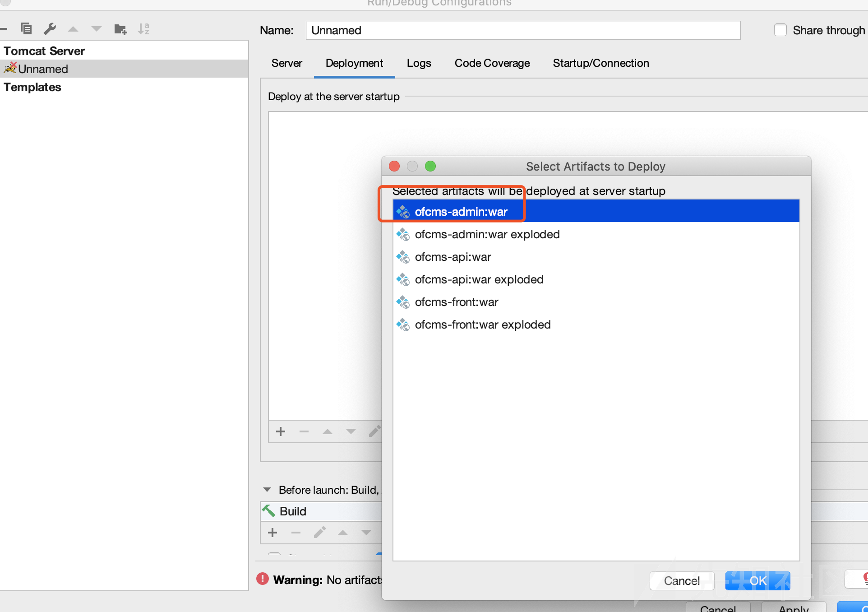The width and height of the screenshot is (868, 612).
Task: Select the Tomcat Server tree node
Action: 124,51
